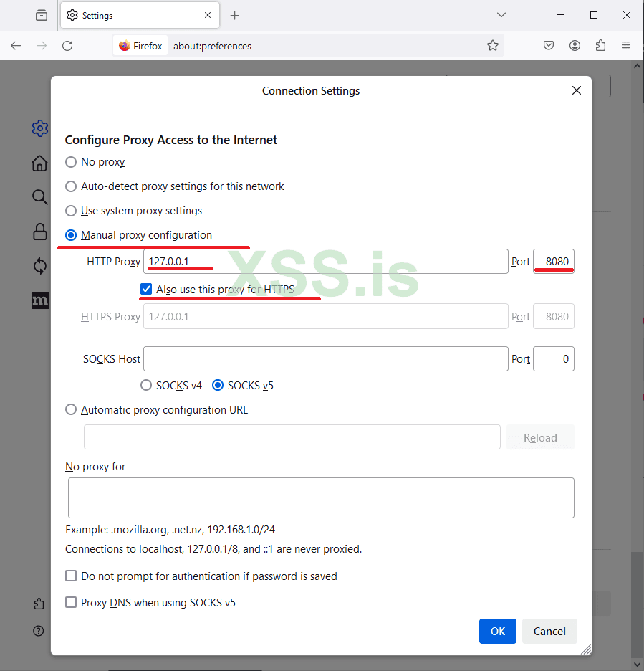Open Save to Pocket button

click(x=549, y=45)
